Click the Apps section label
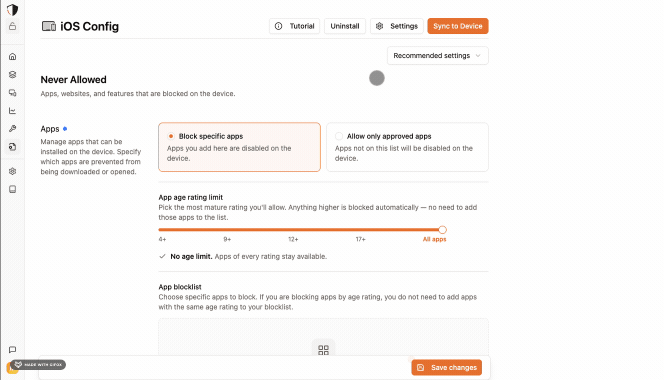Image resolution: width=664 pixels, height=380 pixels. click(x=50, y=129)
